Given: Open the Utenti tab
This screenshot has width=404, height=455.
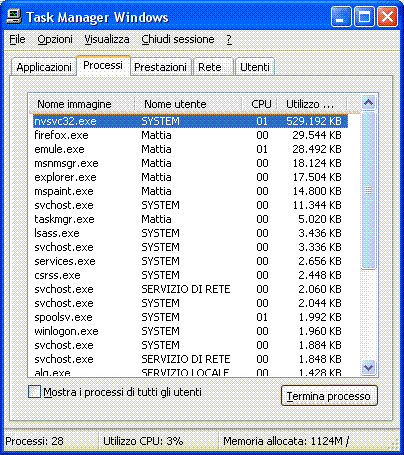Looking at the screenshot, I should click(255, 67).
